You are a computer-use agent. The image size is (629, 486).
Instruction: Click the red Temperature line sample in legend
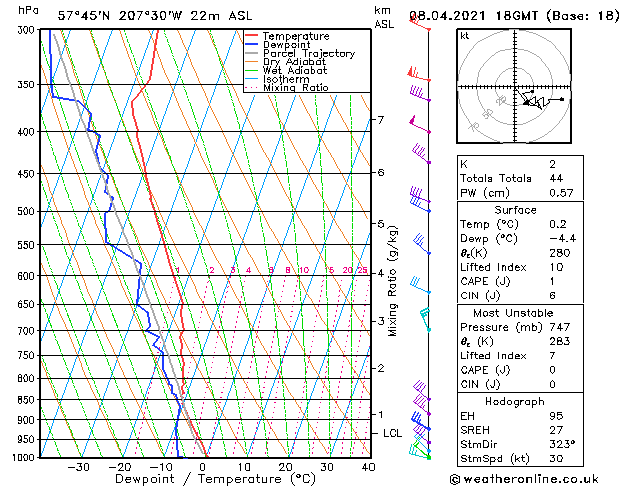coord(252,35)
